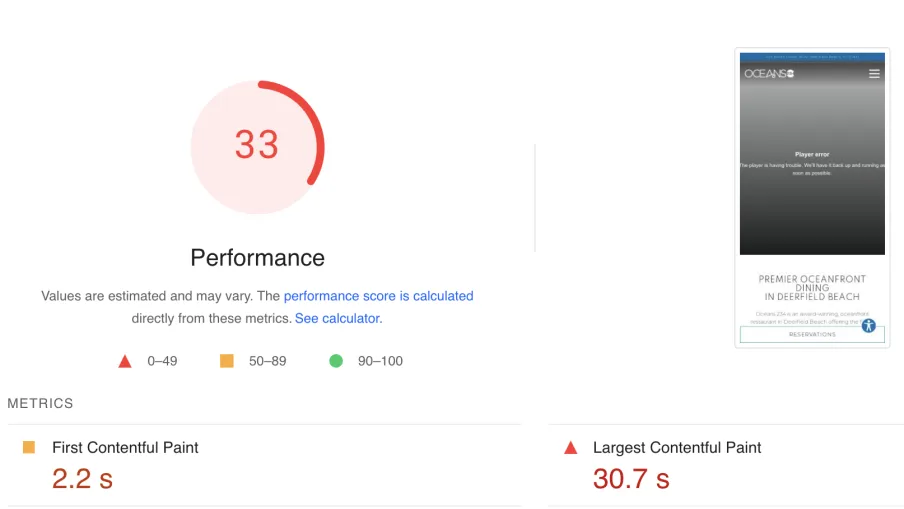This screenshot has width=904, height=509.
Task: Open the 'See calculator' link
Action: coord(337,318)
